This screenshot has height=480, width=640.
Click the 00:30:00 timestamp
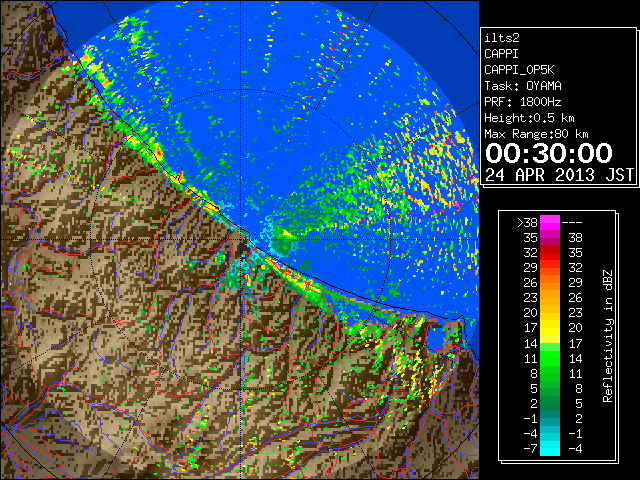[x=549, y=153]
